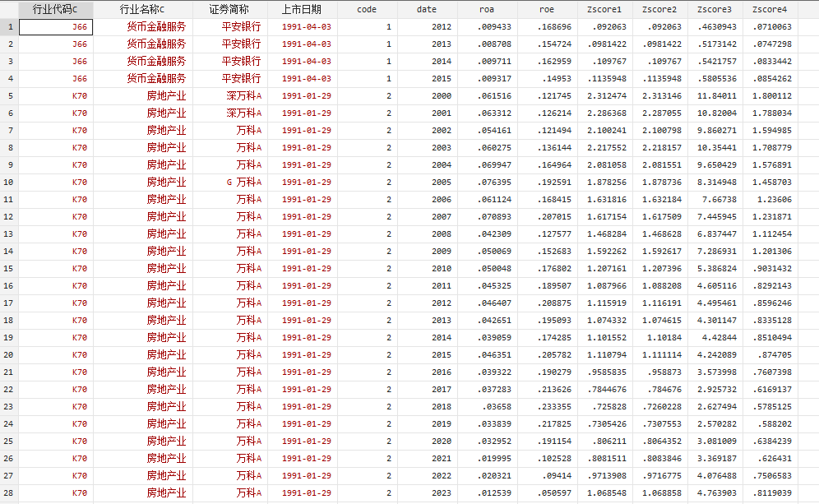
Task: Select the 证券简称 column header
Action: pyautogui.click(x=229, y=10)
